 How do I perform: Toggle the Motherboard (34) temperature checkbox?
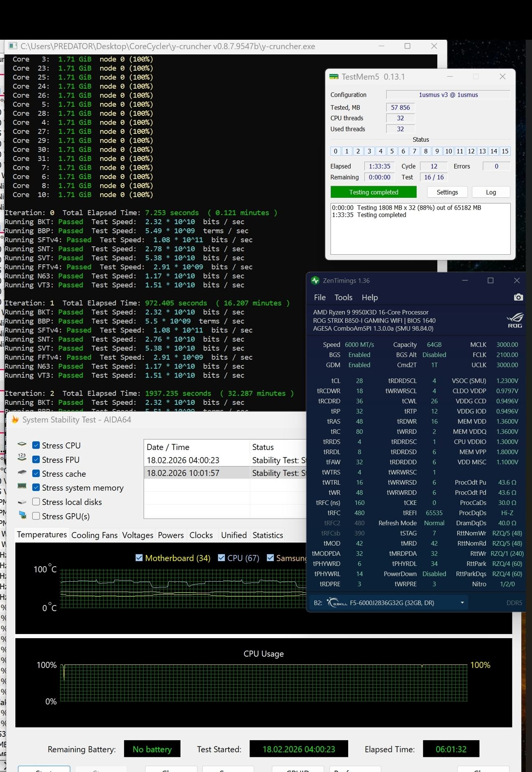tap(139, 557)
